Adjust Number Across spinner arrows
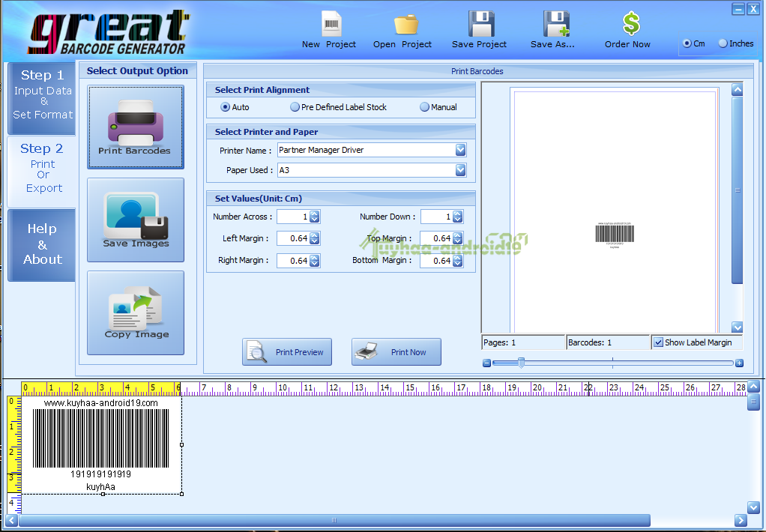Viewport: 766px width, 532px height. coord(315,217)
